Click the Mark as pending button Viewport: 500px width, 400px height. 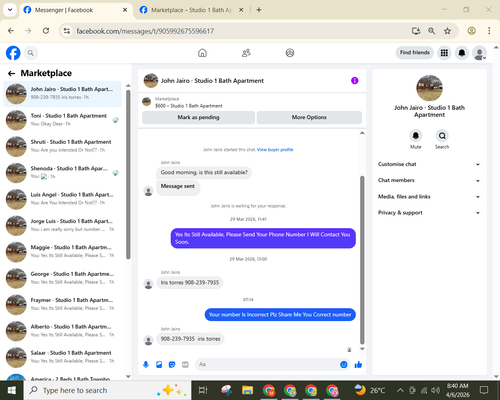click(198, 117)
